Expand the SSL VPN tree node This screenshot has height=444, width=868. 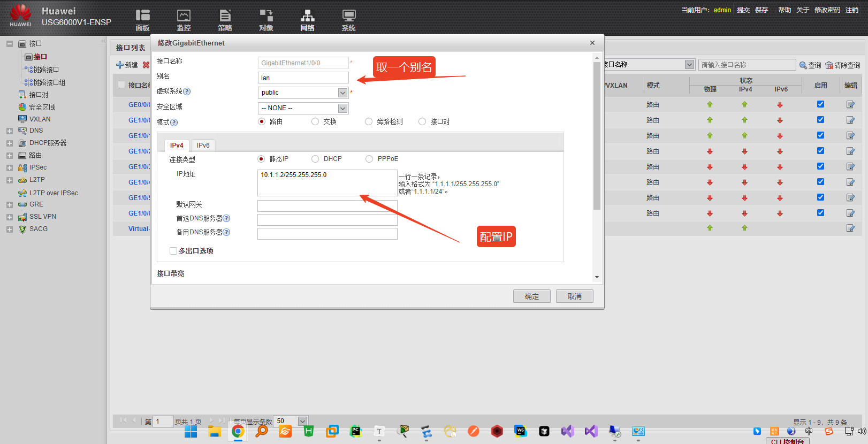[10, 217]
